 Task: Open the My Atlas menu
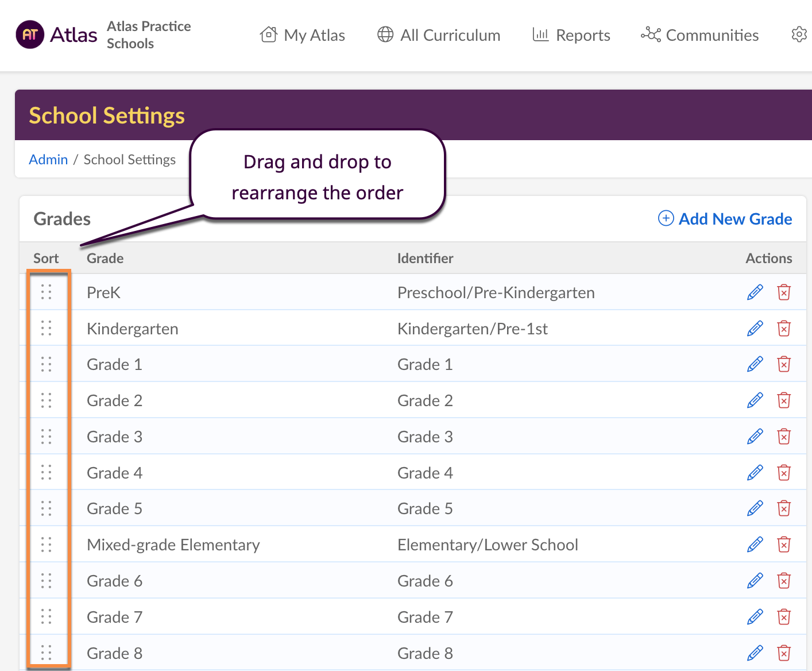(x=303, y=35)
